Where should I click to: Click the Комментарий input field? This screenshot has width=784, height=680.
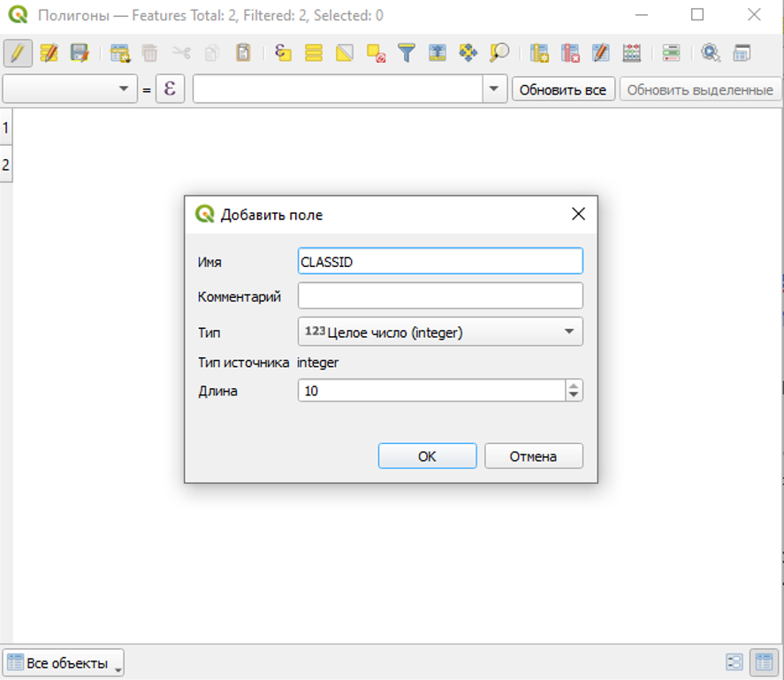pyautogui.click(x=440, y=296)
